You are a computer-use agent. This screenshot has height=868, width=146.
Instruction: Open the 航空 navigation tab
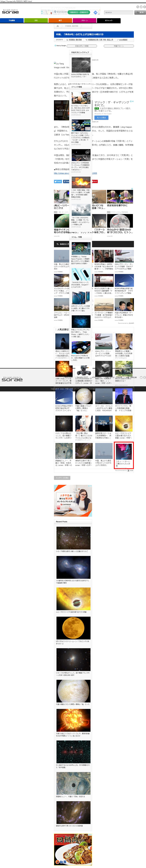60,21
